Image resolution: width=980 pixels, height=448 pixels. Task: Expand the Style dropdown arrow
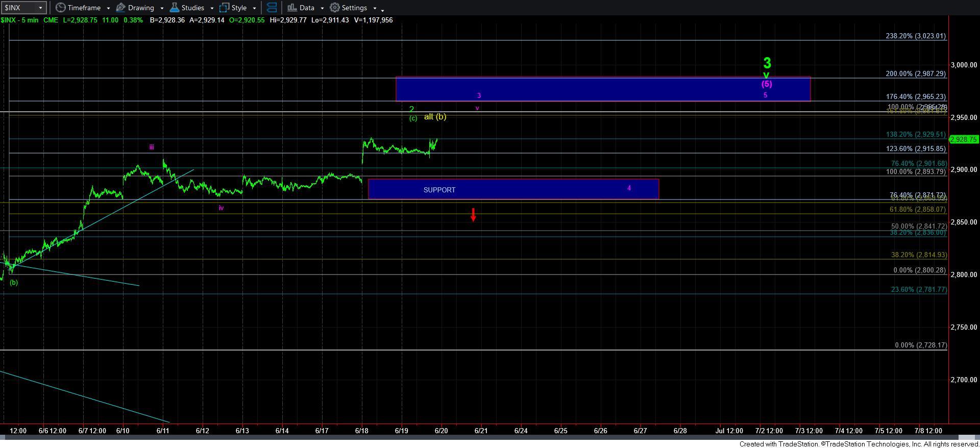coord(254,8)
